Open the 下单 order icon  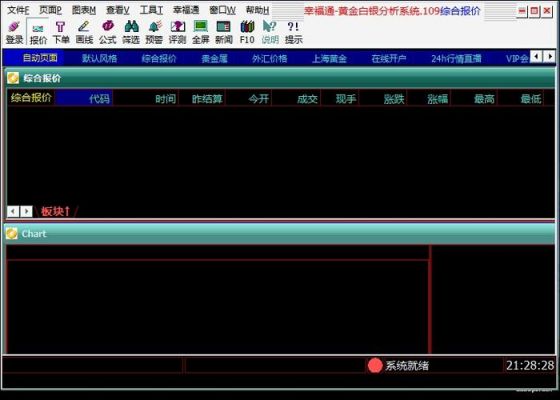[x=61, y=32]
